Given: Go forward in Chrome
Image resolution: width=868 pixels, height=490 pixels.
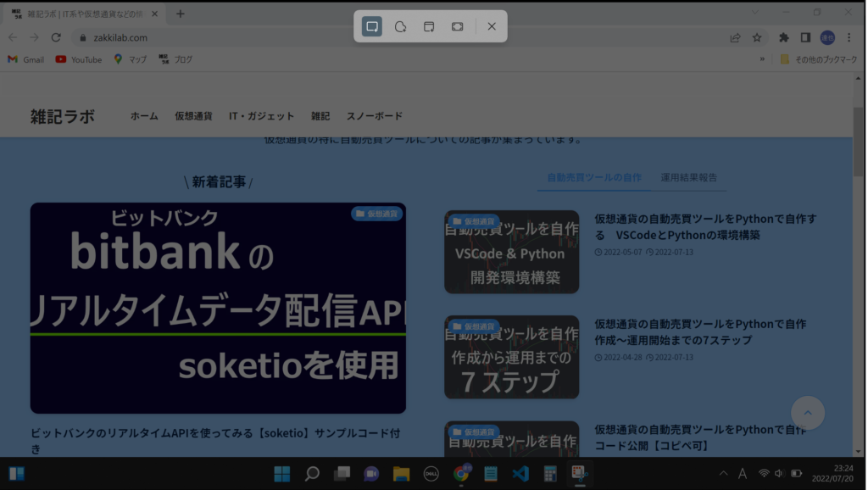Looking at the screenshot, I should pos(34,37).
